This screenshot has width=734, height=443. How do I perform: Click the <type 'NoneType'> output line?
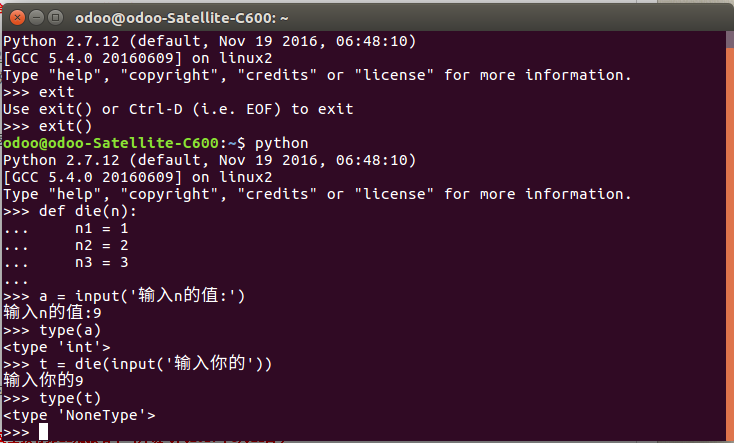click(79, 414)
